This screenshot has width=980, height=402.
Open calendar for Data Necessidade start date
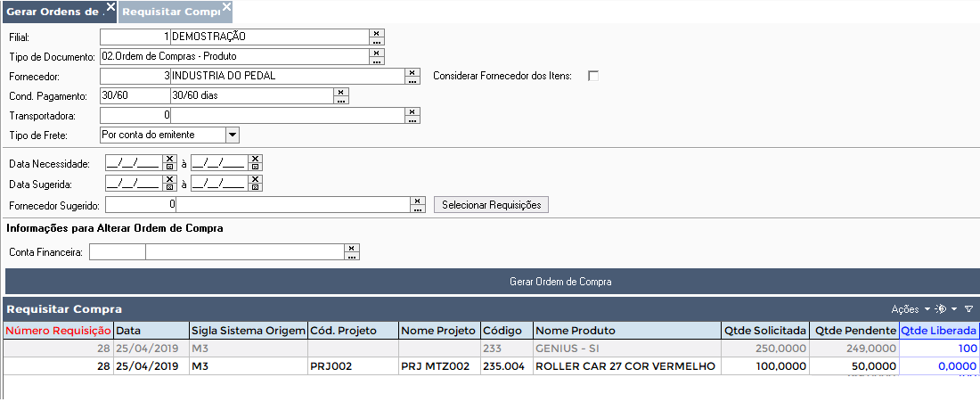tap(169, 167)
